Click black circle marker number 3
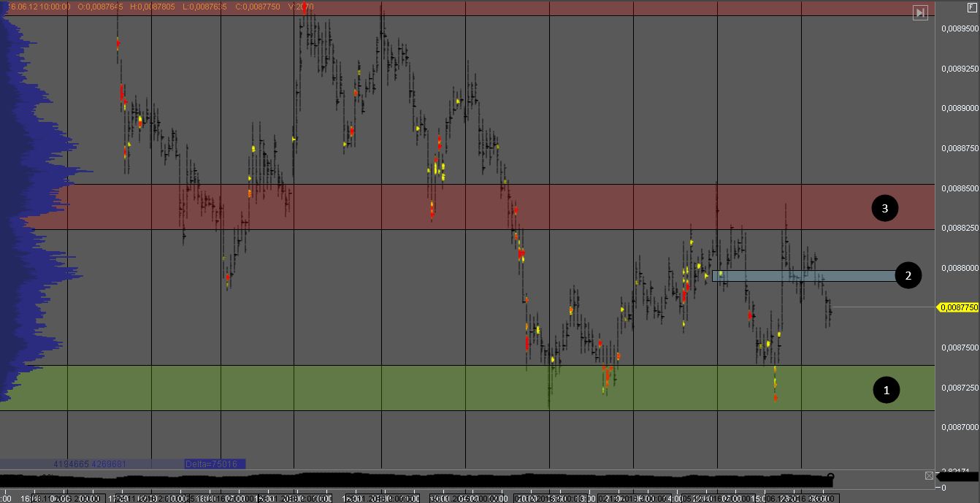The width and height of the screenshot is (980, 503). pos(885,209)
